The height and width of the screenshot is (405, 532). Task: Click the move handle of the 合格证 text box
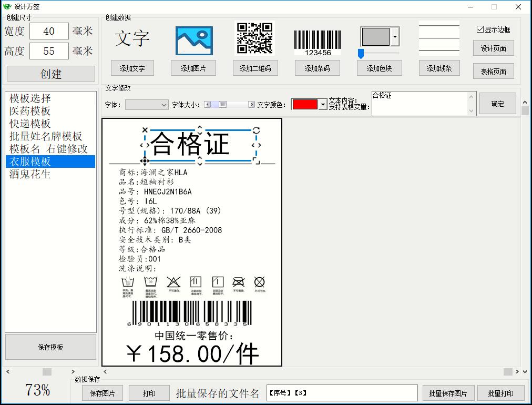coord(145,161)
